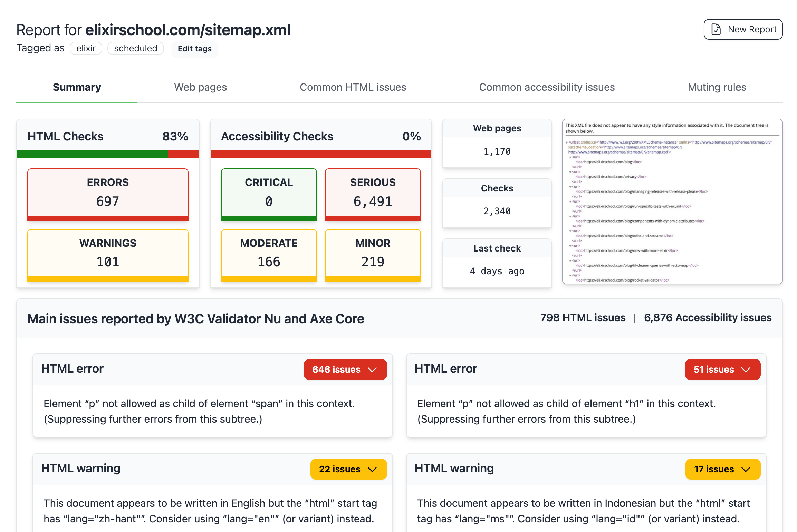Open the sitemap XML preview thumbnail
The image size is (797, 532).
pos(672,201)
